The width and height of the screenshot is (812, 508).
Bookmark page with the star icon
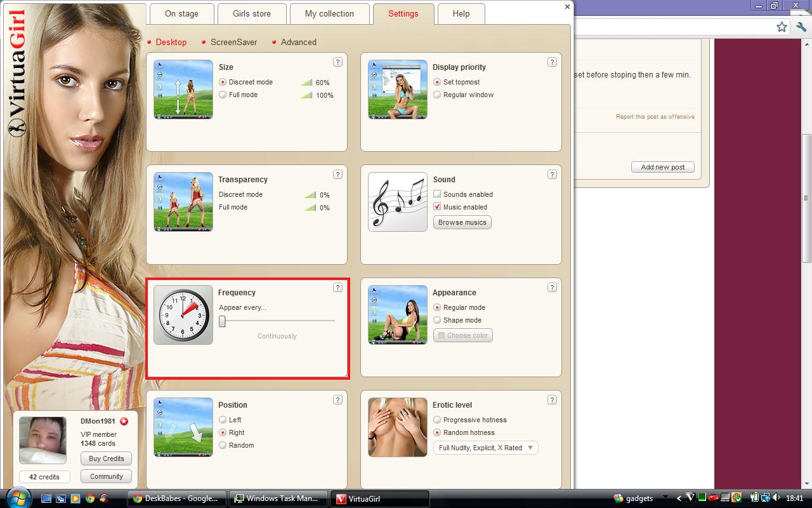(782, 27)
